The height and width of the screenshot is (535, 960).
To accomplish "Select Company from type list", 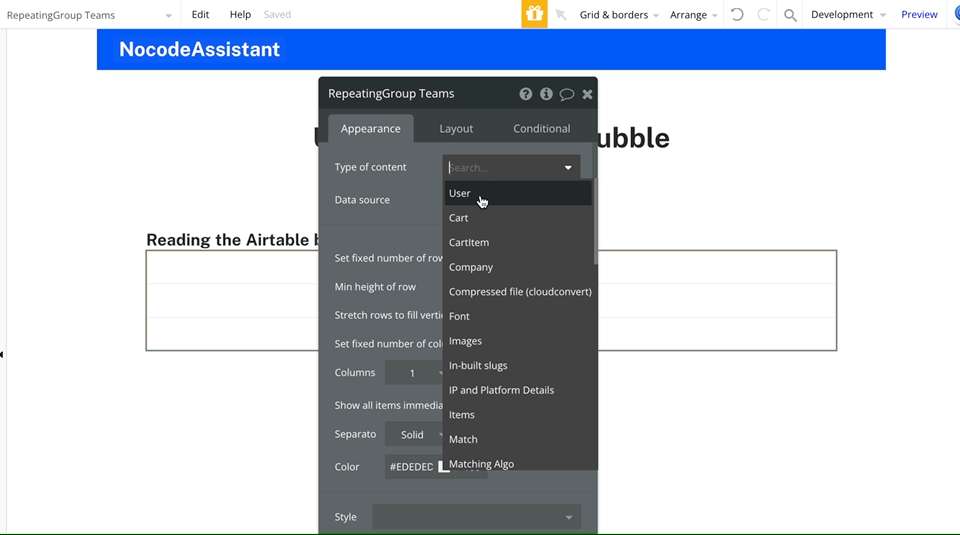I will (518, 267).
